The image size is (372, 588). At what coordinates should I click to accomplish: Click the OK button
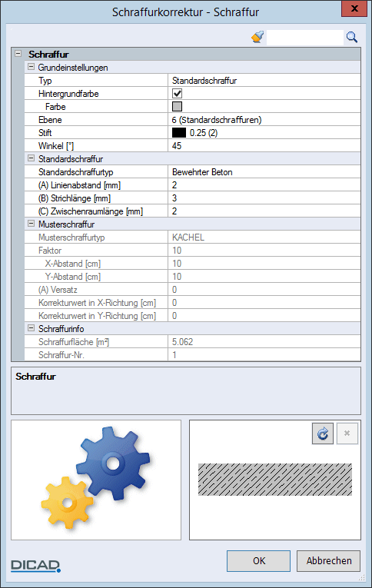[258, 561]
